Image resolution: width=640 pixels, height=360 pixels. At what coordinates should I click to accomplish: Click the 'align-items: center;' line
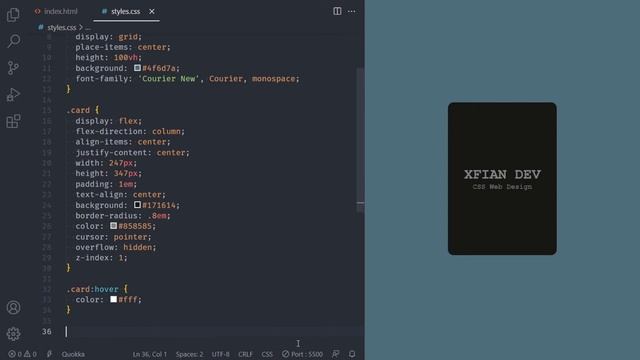coord(123,142)
